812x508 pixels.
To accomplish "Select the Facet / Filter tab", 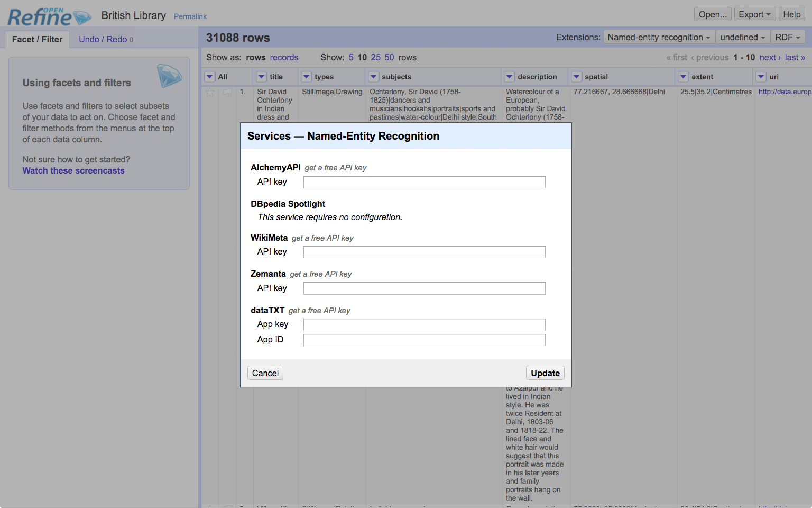I will pyautogui.click(x=37, y=39).
